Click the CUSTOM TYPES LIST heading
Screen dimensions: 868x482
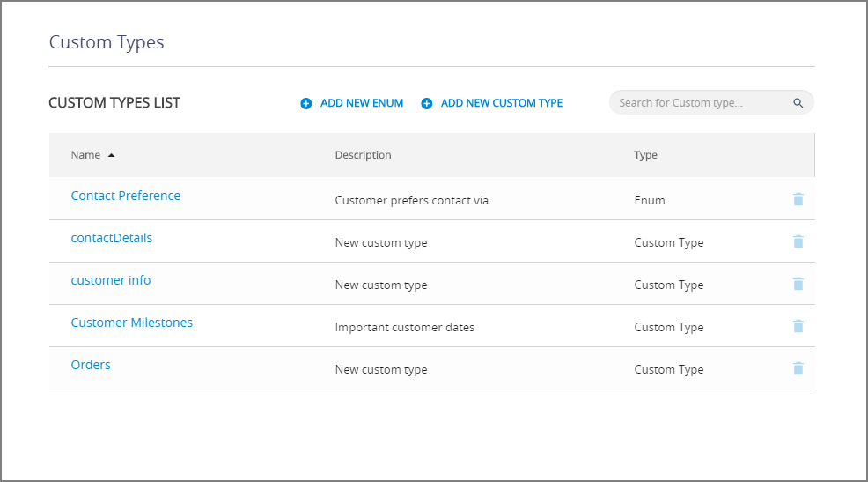114,103
